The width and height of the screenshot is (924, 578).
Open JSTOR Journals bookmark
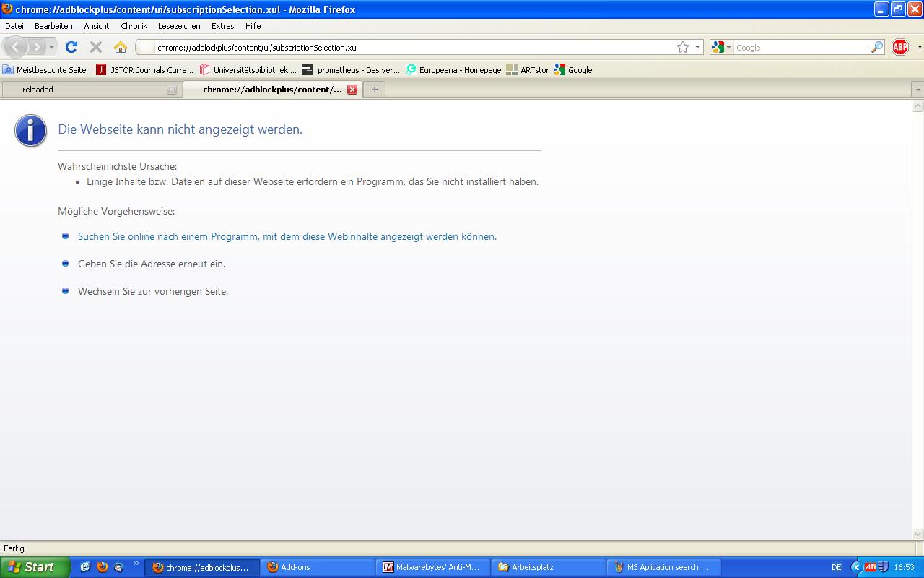pyautogui.click(x=145, y=70)
